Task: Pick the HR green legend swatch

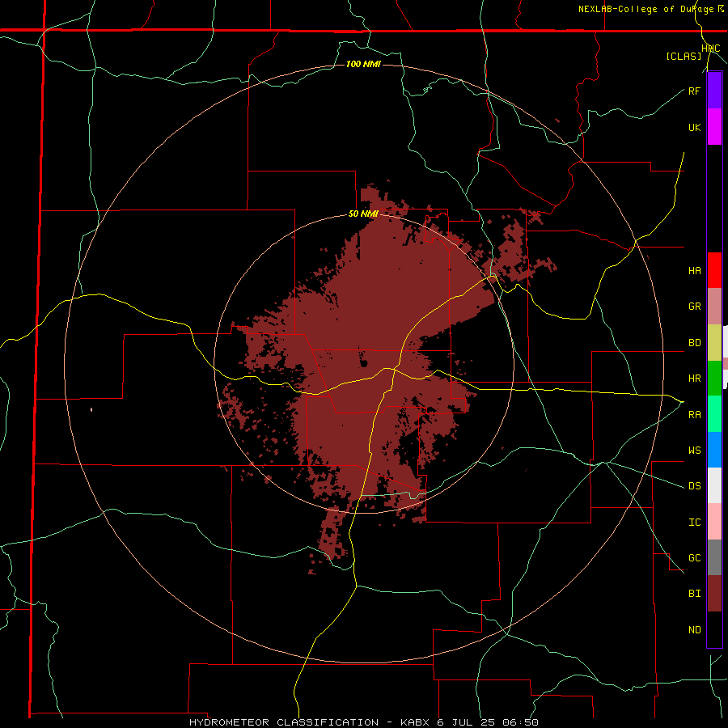Action: 714,378
